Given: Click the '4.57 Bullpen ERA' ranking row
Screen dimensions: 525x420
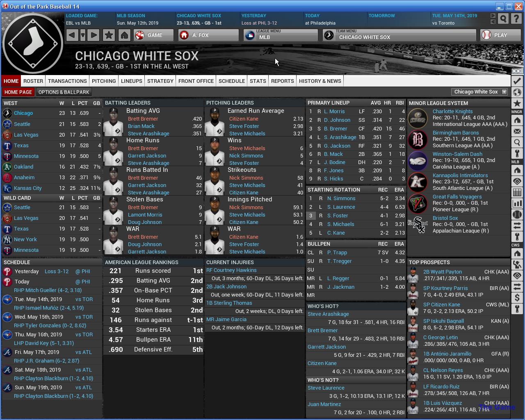Looking at the screenshot, I should (153, 340).
